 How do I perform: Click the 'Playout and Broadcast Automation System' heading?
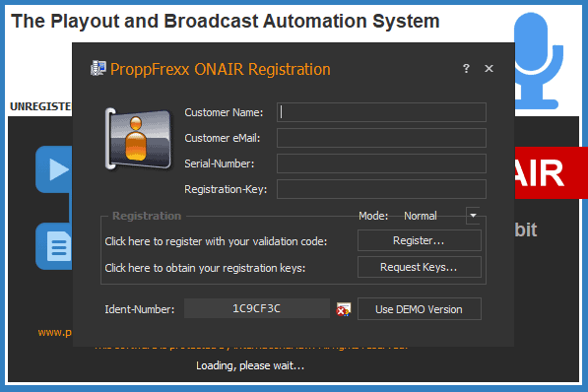225,21
